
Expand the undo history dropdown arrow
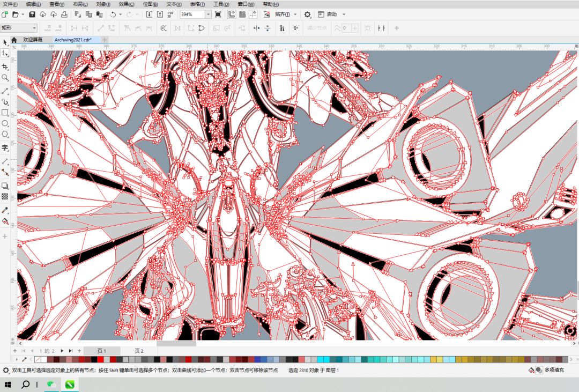(x=121, y=14)
